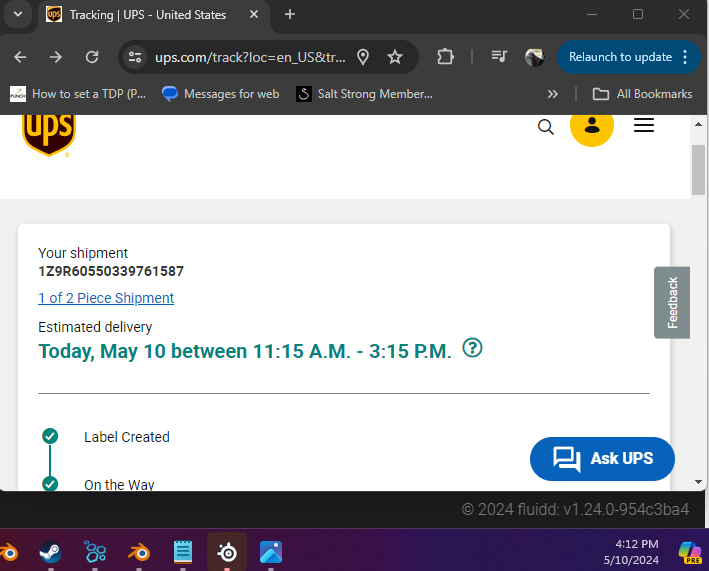This screenshot has width=709, height=571.
Task: Open a new browser tab
Action: [x=290, y=14]
